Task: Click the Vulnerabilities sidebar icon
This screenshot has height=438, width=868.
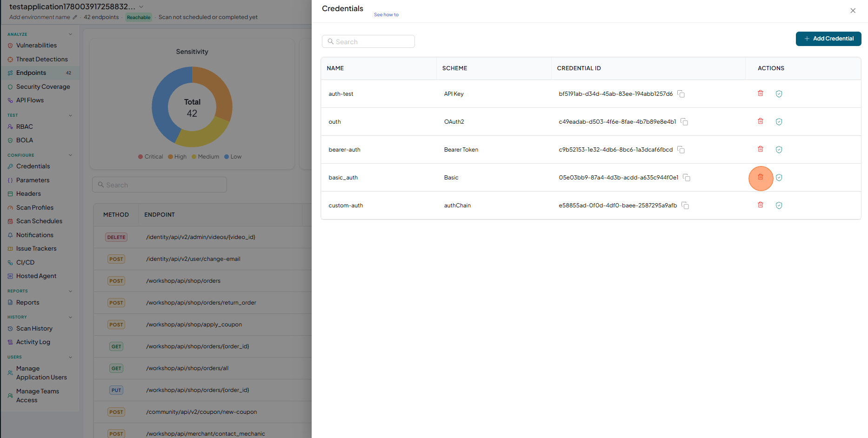Action: tap(10, 46)
